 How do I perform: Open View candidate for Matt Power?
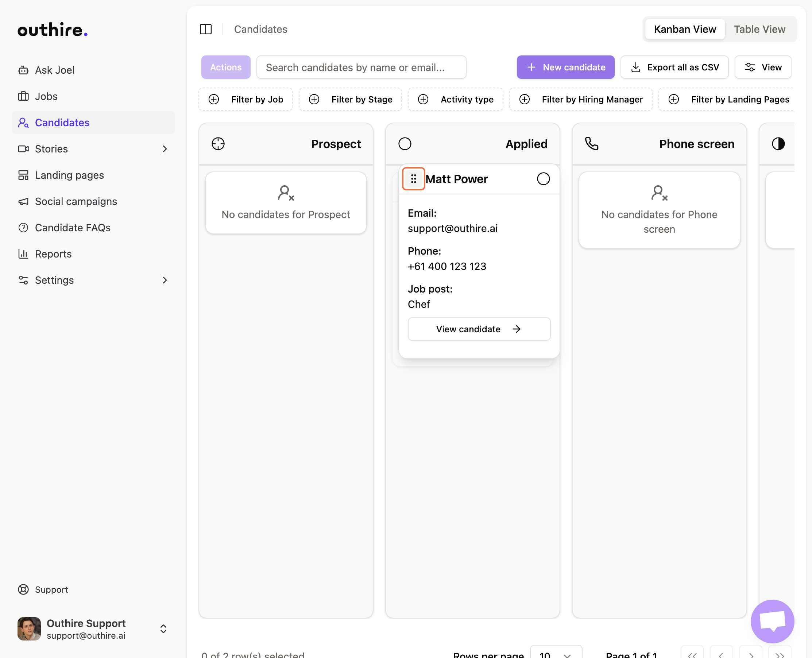pos(479,329)
